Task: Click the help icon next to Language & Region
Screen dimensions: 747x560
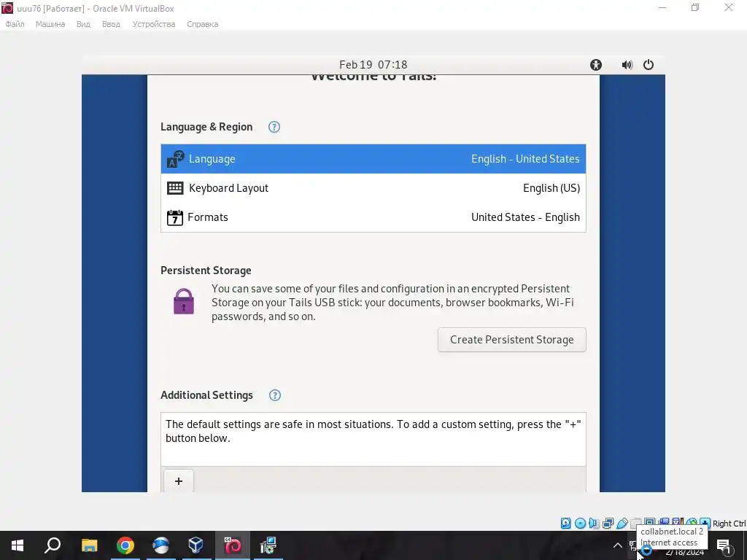Action: coord(274,127)
